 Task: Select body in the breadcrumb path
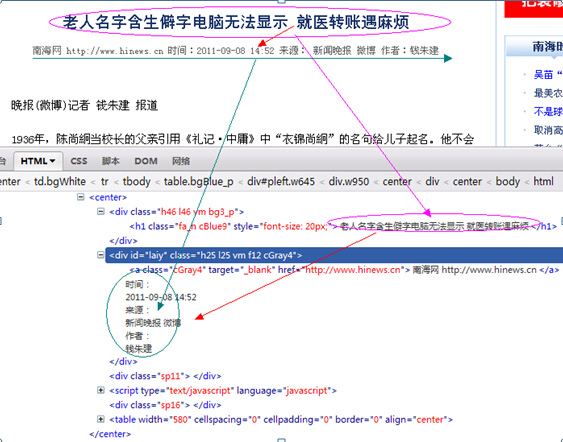tap(508, 182)
